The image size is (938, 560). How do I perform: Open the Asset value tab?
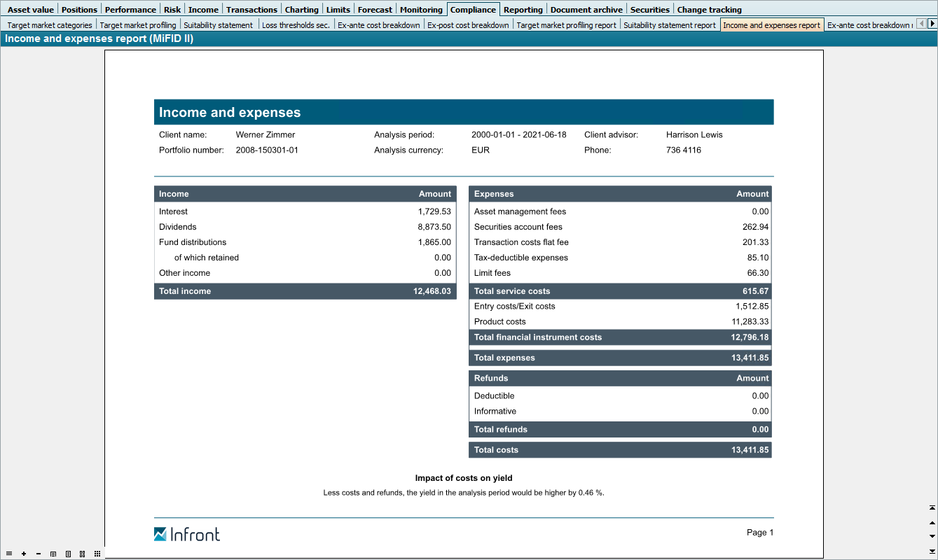coord(30,10)
